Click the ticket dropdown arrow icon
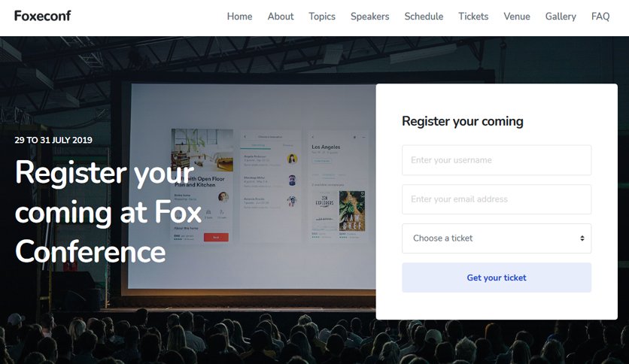 click(x=582, y=238)
